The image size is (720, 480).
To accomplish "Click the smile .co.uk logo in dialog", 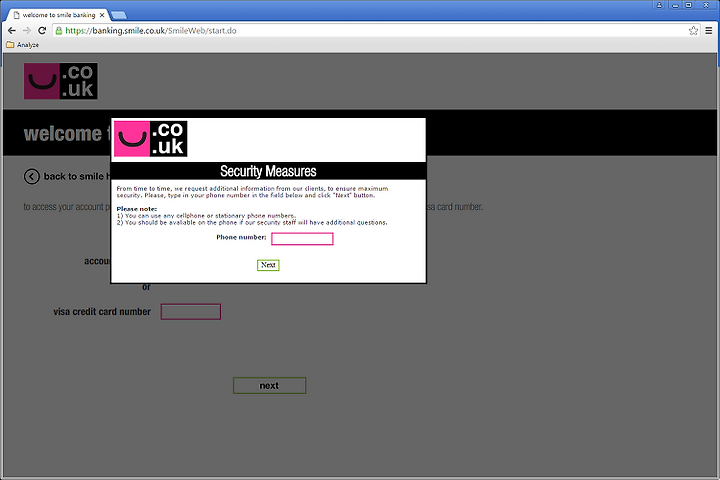I will point(151,139).
